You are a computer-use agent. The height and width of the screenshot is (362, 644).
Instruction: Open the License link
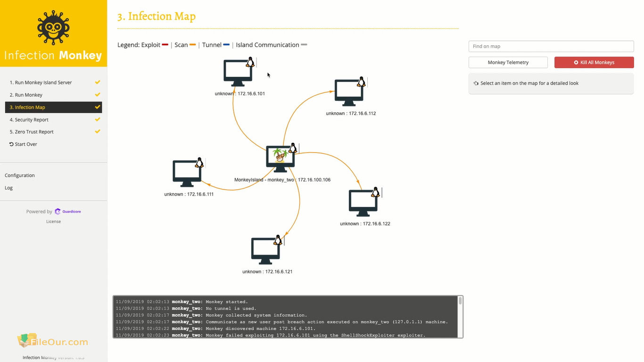[x=53, y=222]
